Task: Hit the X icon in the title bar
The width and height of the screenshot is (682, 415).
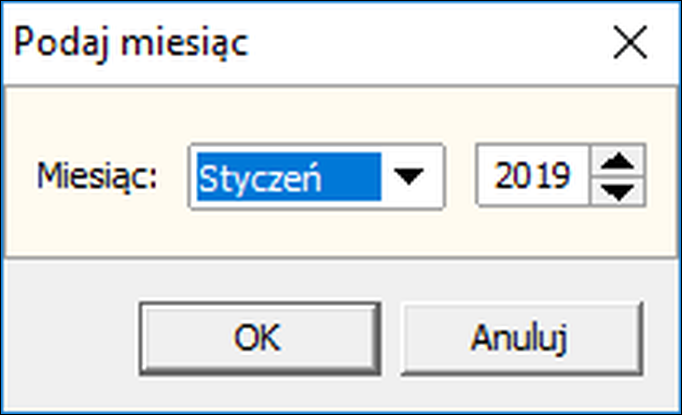Action: (x=629, y=44)
